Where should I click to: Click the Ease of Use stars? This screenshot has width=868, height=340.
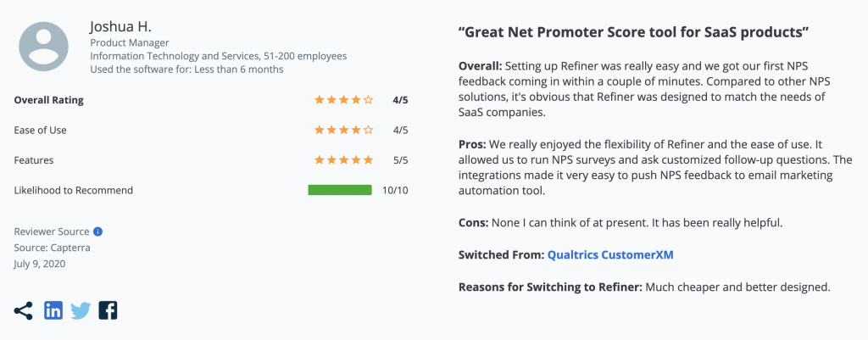click(344, 130)
